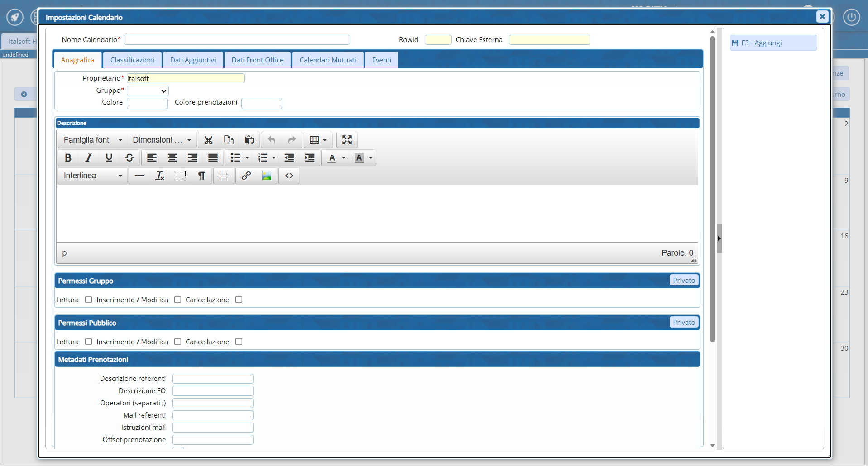Viewport: 868px width, 466px height.
Task: Switch to the Classificazioni tab
Action: point(132,60)
